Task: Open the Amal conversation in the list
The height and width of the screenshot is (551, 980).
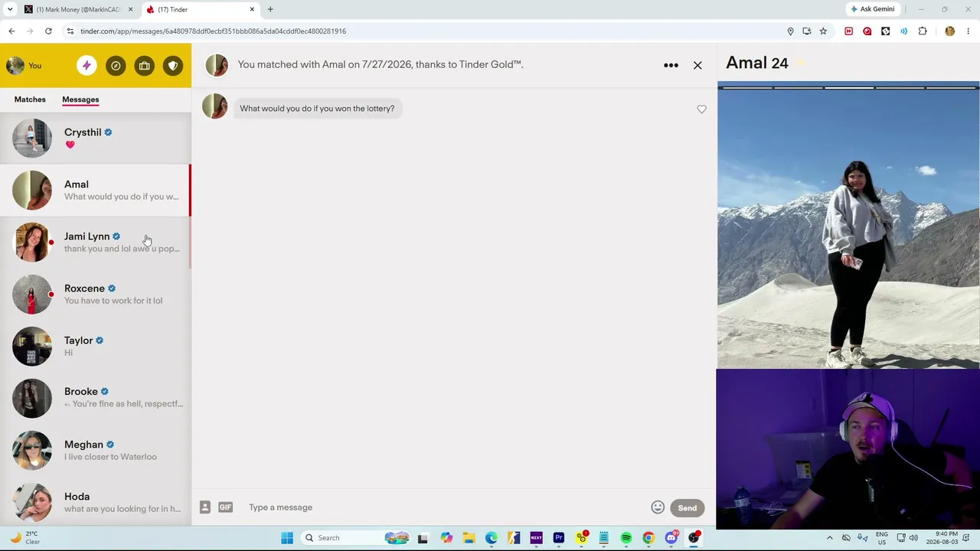Action: point(96,191)
